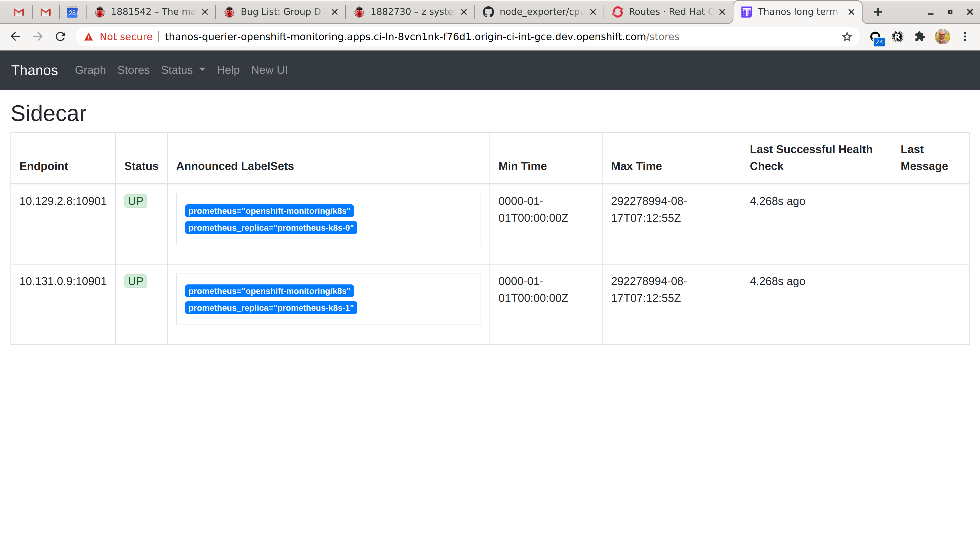Click the openshift-monitoring/k8s label in first row
Viewport: 980px width, 551px height.
[269, 211]
